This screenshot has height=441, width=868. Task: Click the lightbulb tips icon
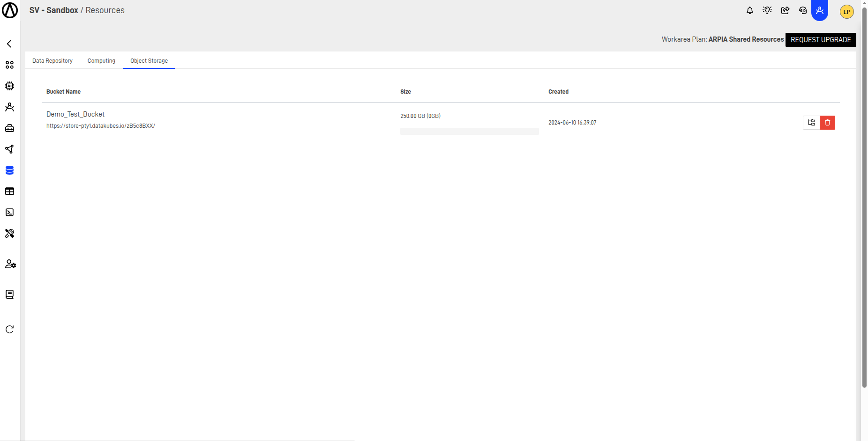pos(767,10)
